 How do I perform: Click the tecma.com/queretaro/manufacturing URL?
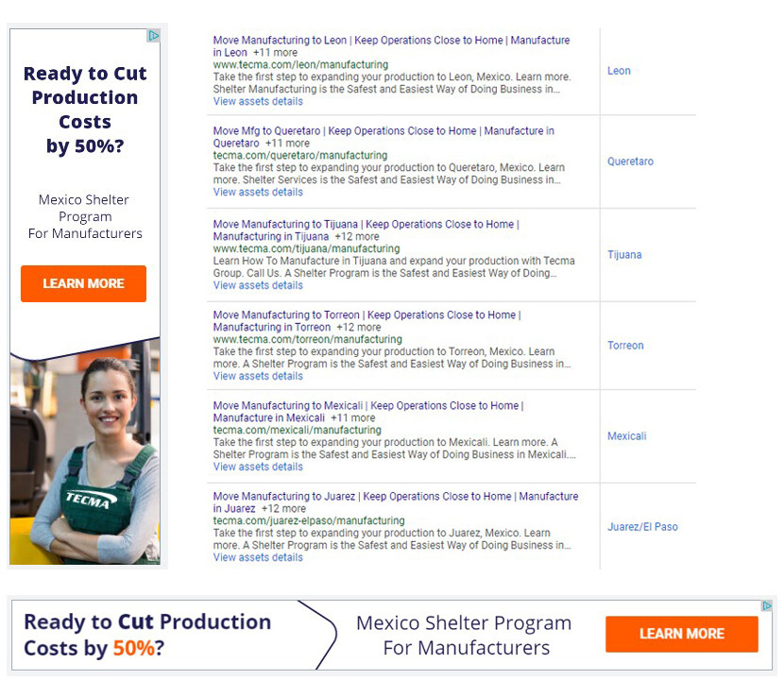[x=300, y=156]
